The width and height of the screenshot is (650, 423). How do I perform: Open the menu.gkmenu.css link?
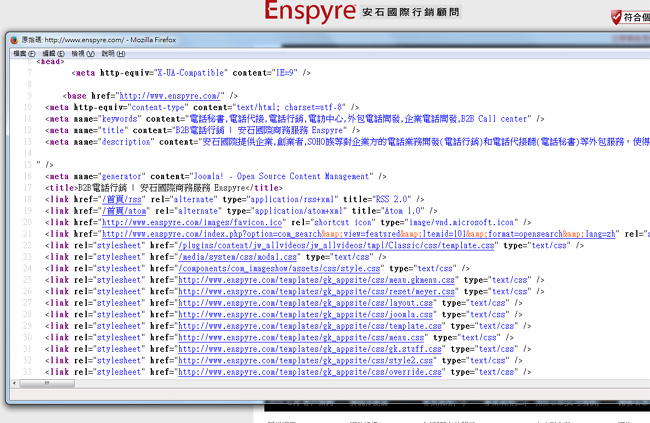(x=317, y=280)
